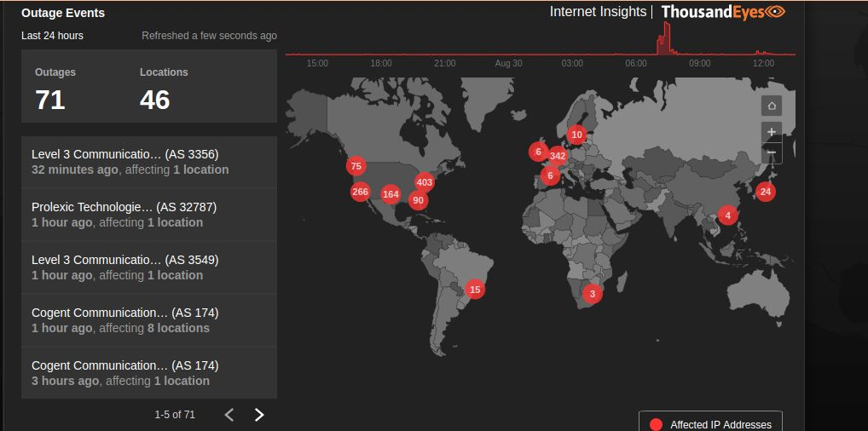Toggle the Affected IP Addresses legend
The height and width of the screenshot is (431, 868).
coord(710,424)
